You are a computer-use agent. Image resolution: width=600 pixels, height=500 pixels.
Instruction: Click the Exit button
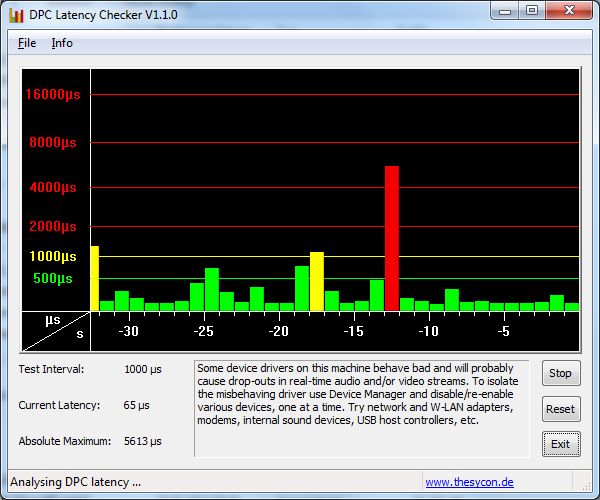[561, 444]
